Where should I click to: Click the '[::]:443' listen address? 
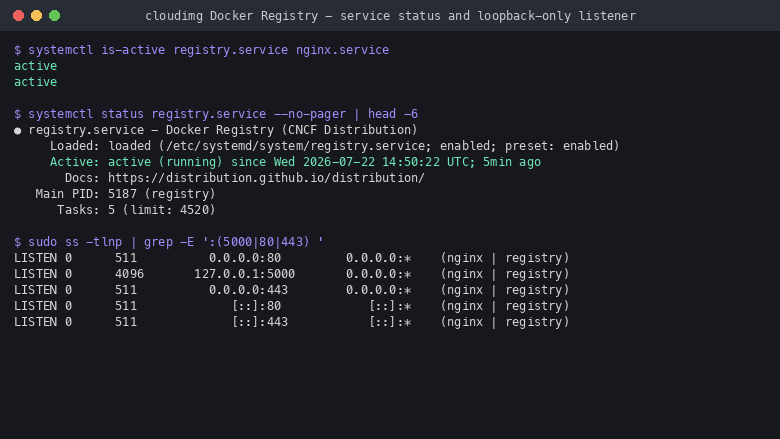[260, 321]
